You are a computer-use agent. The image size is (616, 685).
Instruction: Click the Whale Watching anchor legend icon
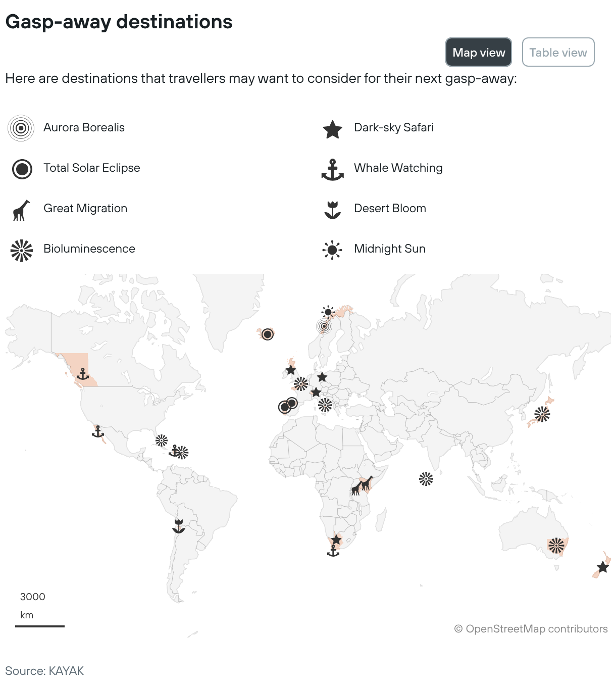click(x=332, y=170)
